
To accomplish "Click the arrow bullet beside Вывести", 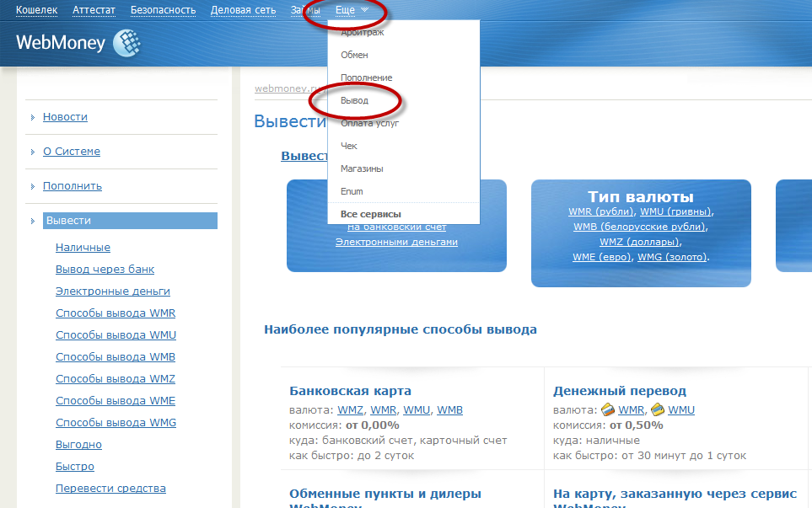I will pyautogui.click(x=33, y=221).
